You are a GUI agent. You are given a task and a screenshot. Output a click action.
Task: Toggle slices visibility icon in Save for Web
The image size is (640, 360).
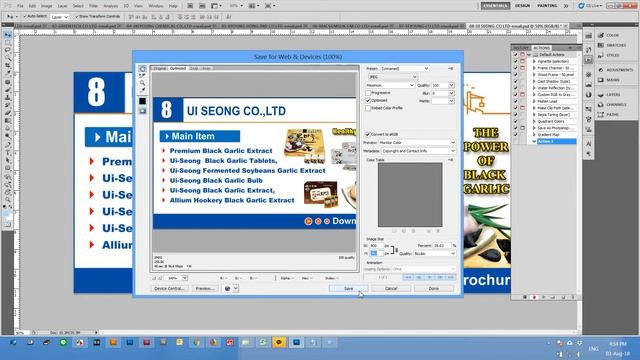[x=142, y=111]
